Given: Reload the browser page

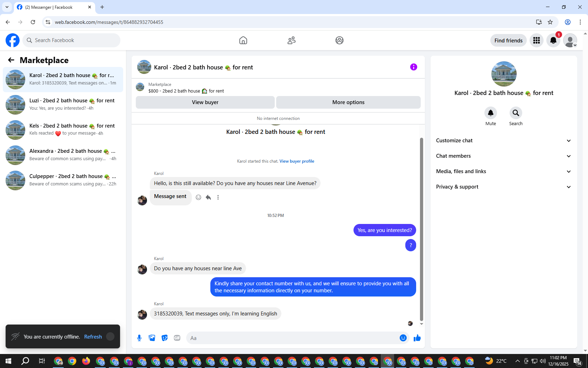Looking at the screenshot, I should tap(33, 22).
